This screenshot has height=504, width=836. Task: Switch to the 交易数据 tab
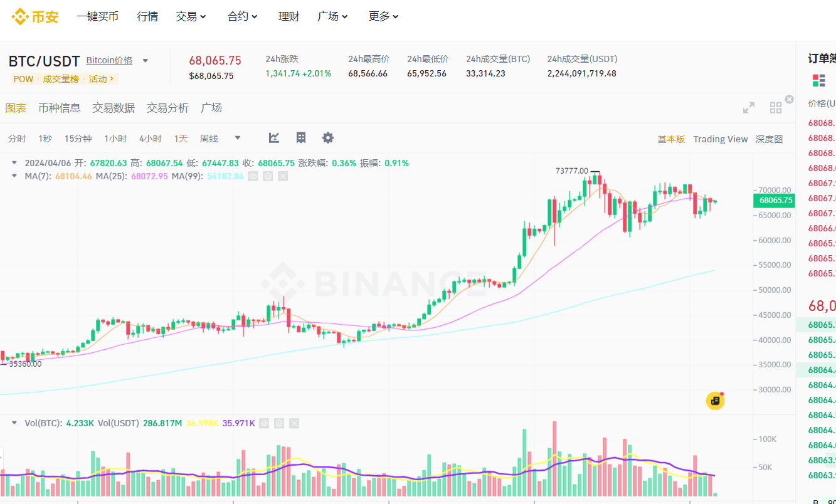pos(114,108)
